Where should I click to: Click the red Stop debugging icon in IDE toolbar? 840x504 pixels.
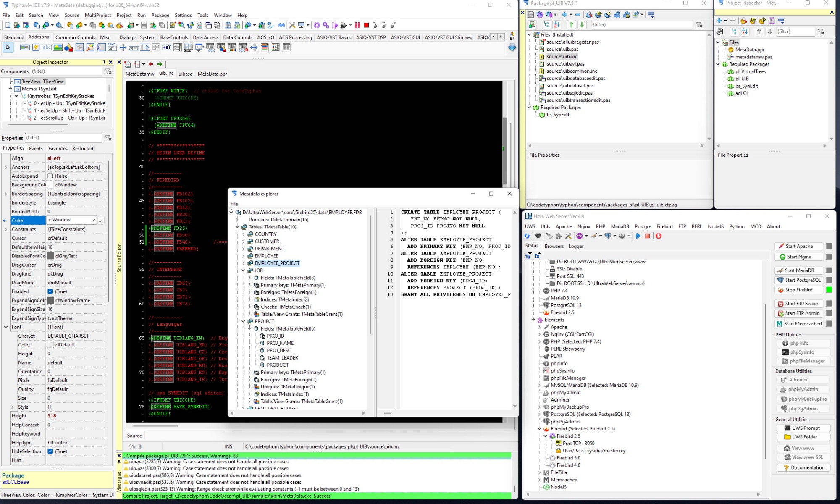click(x=366, y=25)
